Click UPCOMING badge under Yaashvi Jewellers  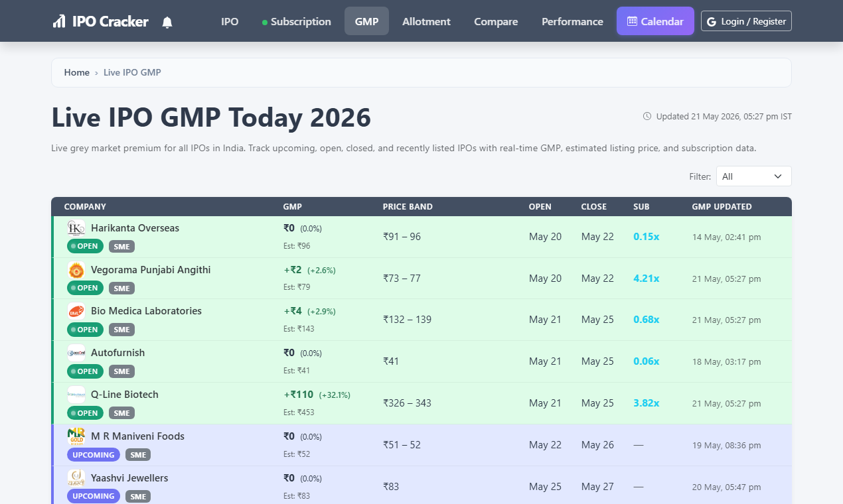coord(94,496)
